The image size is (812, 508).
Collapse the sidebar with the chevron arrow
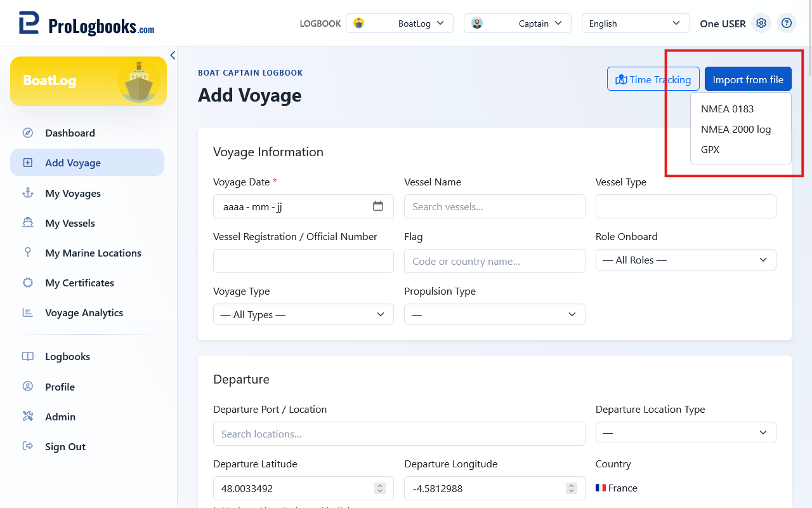[x=173, y=55]
